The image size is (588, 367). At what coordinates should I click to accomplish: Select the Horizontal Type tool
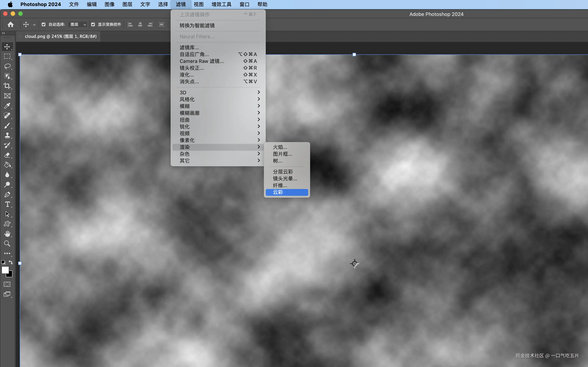pyautogui.click(x=7, y=204)
